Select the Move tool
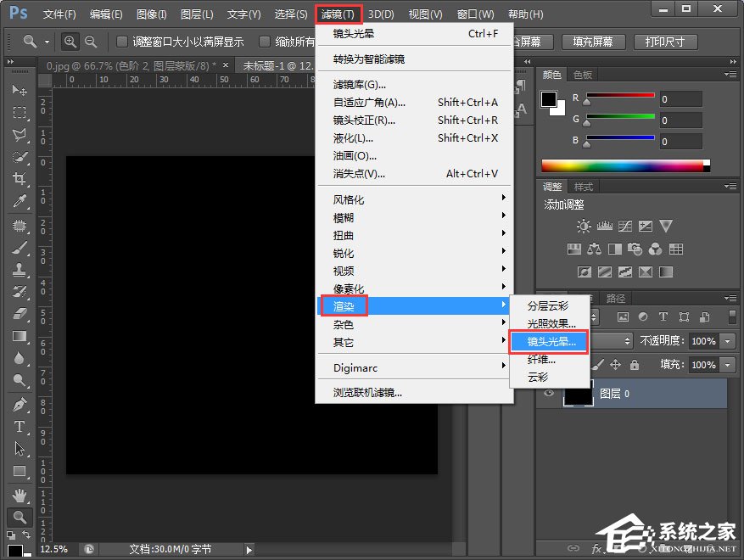 coord(20,90)
